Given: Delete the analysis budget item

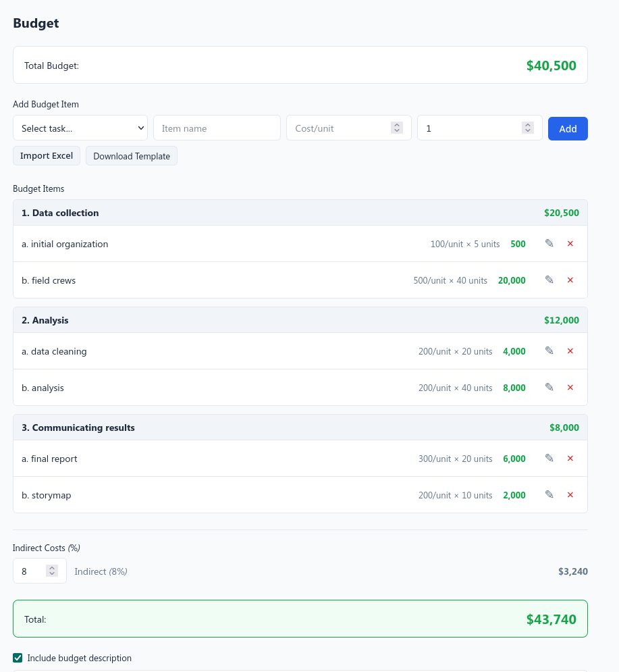Looking at the screenshot, I should (x=570, y=387).
